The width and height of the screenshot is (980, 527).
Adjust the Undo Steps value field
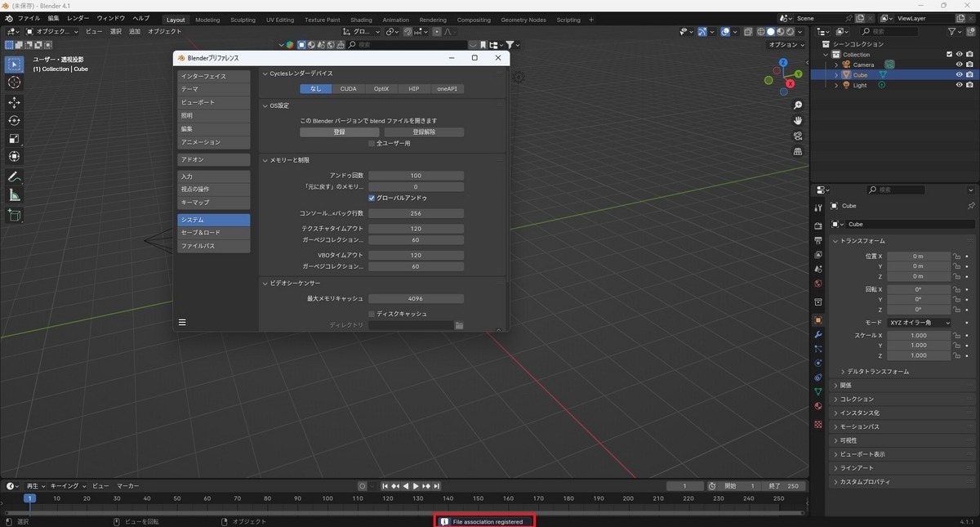(416, 176)
